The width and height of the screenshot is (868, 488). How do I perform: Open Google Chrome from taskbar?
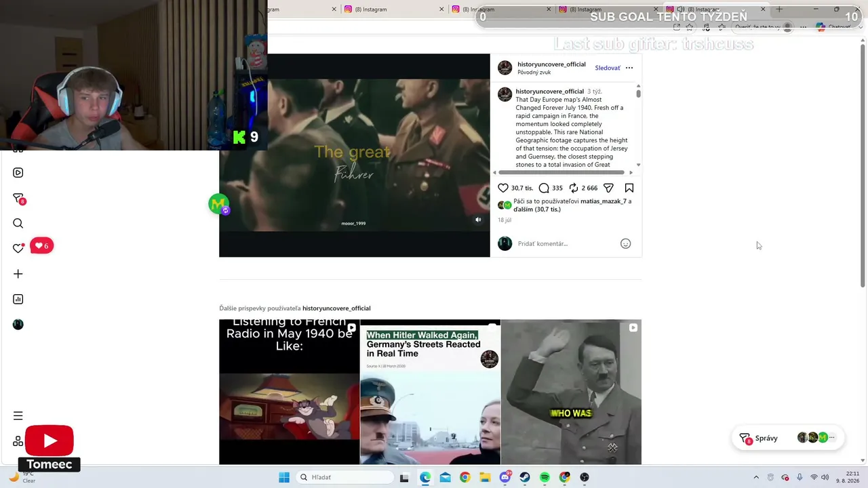(465, 477)
